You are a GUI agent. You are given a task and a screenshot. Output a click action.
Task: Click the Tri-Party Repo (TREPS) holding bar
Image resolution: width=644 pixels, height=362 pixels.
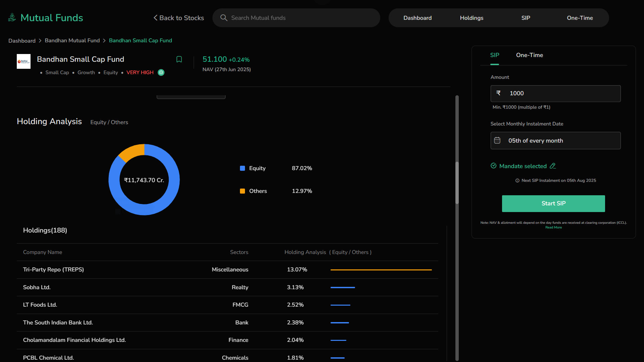click(381, 270)
